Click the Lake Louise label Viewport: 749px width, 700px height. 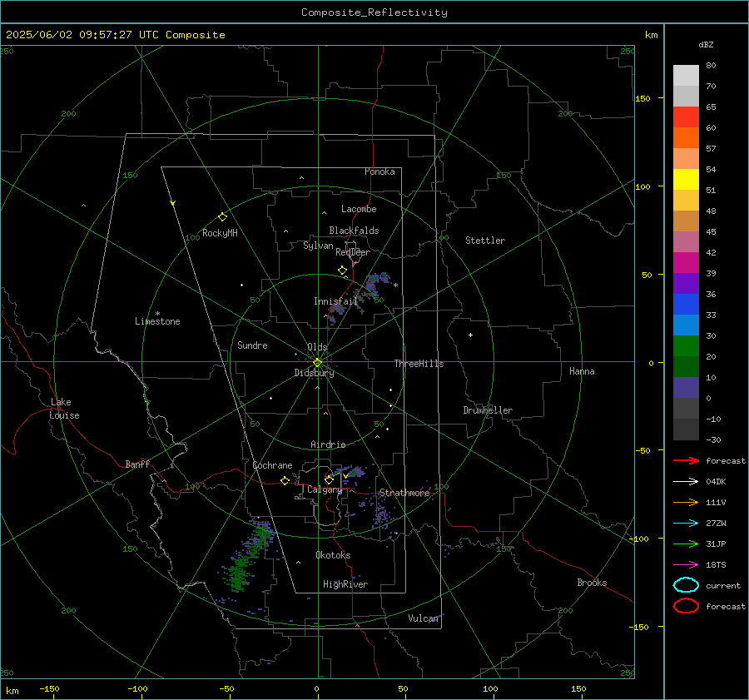[64, 409]
